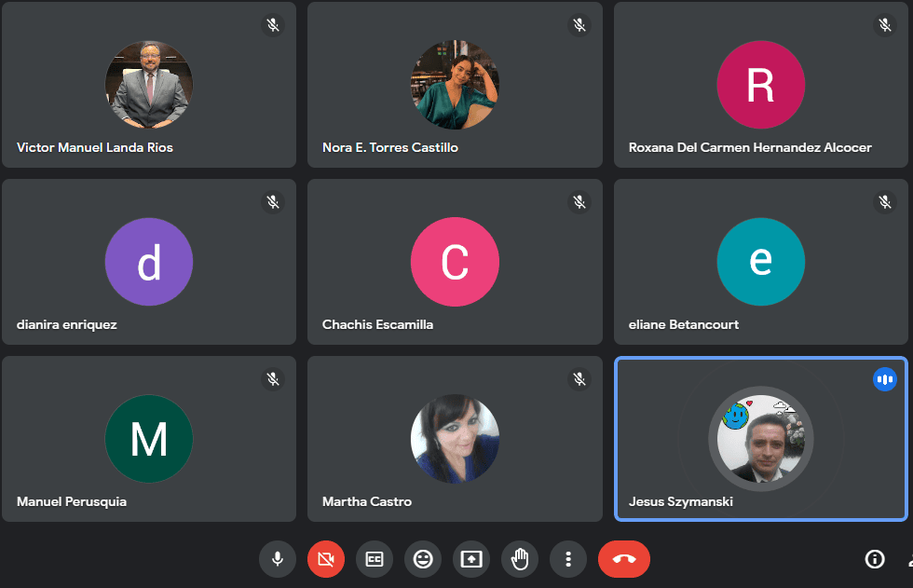
Task: Click the present screen icon
Action: (x=471, y=559)
